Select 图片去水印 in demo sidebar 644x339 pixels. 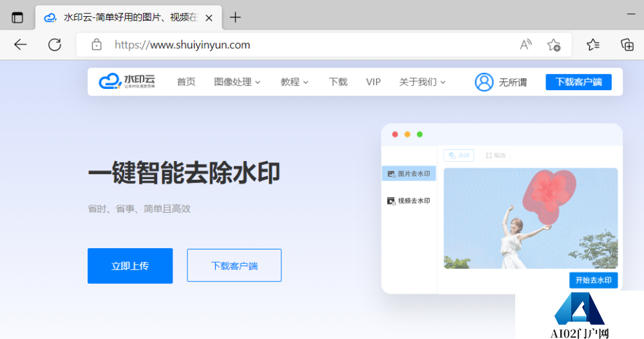[x=409, y=174]
